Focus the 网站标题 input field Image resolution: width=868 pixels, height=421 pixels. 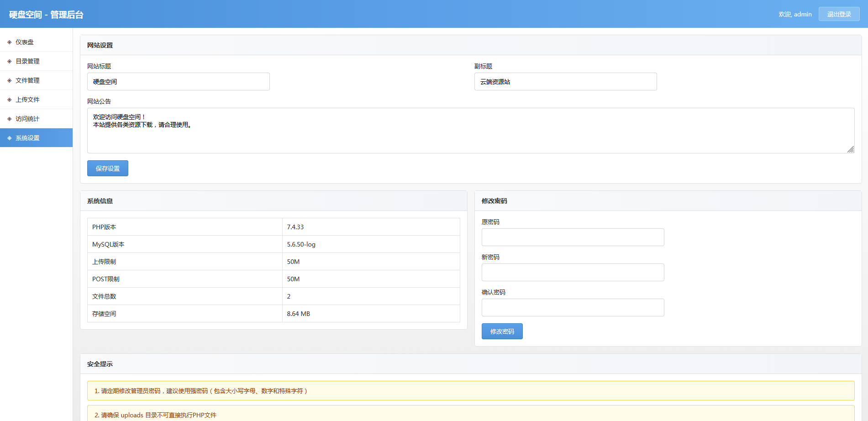pos(178,82)
